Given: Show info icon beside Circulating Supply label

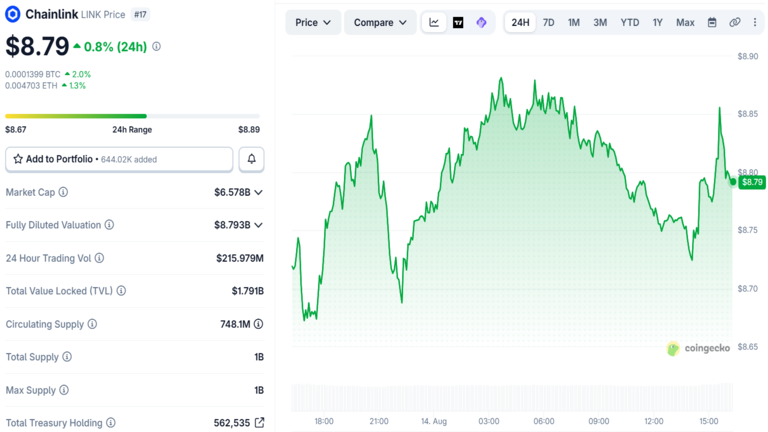Looking at the screenshot, I should [x=92, y=324].
